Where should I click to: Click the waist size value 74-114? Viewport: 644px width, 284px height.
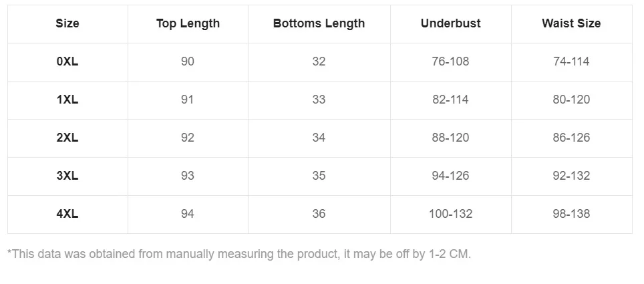coord(571,61)
